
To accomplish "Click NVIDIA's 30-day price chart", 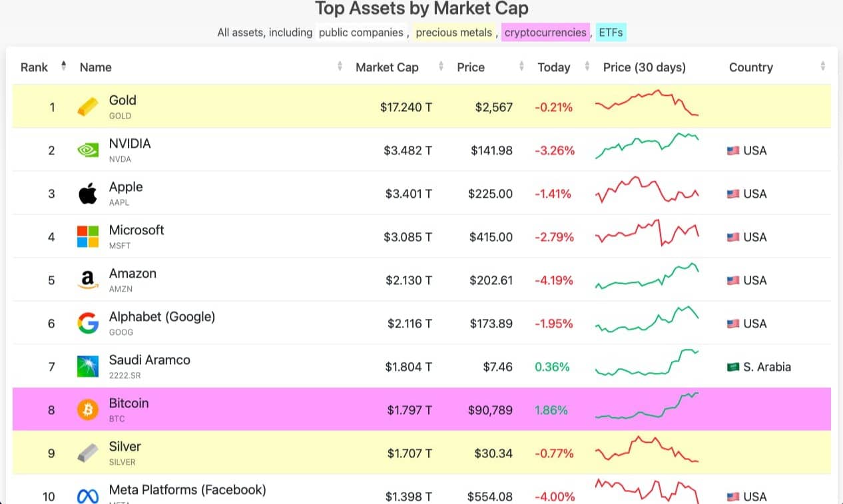I will coord(647,145).
